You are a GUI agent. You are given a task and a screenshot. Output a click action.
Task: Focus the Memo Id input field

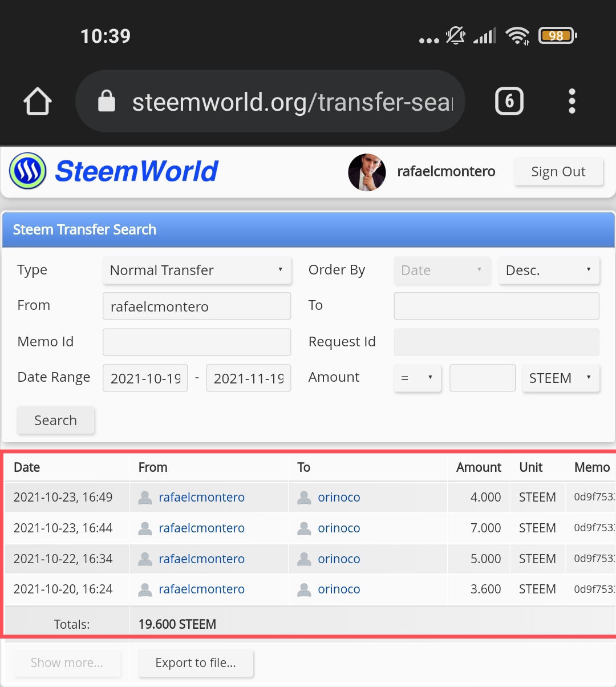coord(197,342)
